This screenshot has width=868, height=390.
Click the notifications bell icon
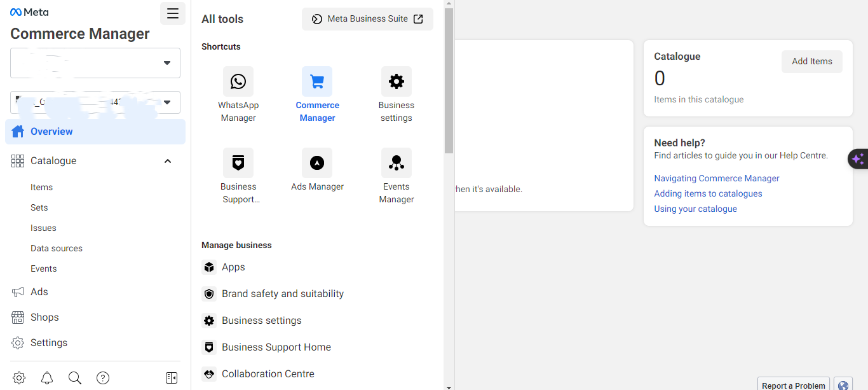47,378
